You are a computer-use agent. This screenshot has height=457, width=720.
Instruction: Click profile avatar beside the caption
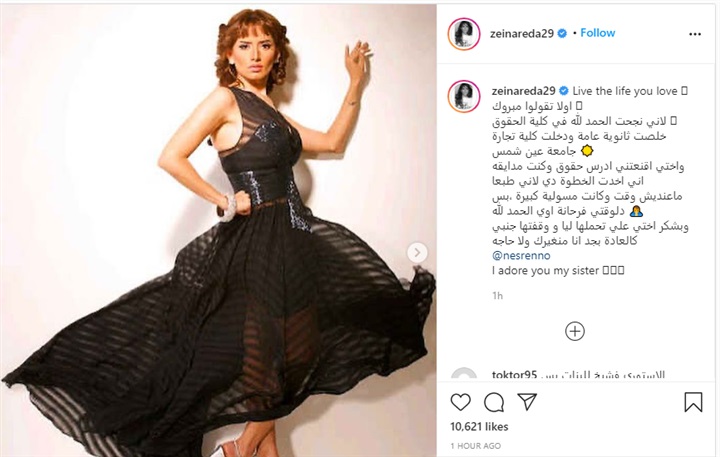pos(464,96)
